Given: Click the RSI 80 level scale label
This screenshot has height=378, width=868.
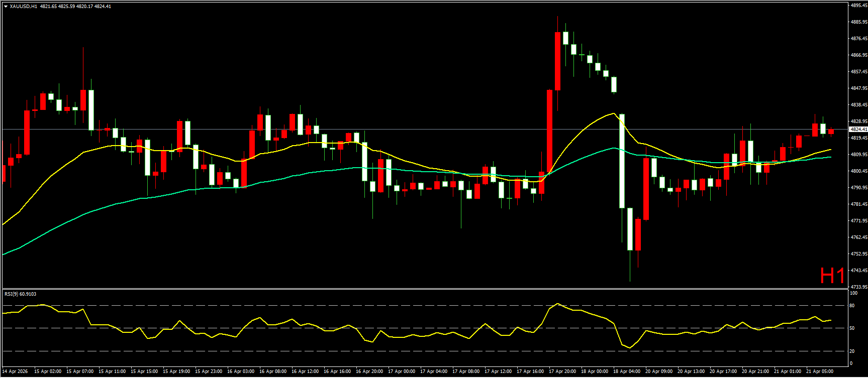Looking at the screenshot, I should coord(852,306).
